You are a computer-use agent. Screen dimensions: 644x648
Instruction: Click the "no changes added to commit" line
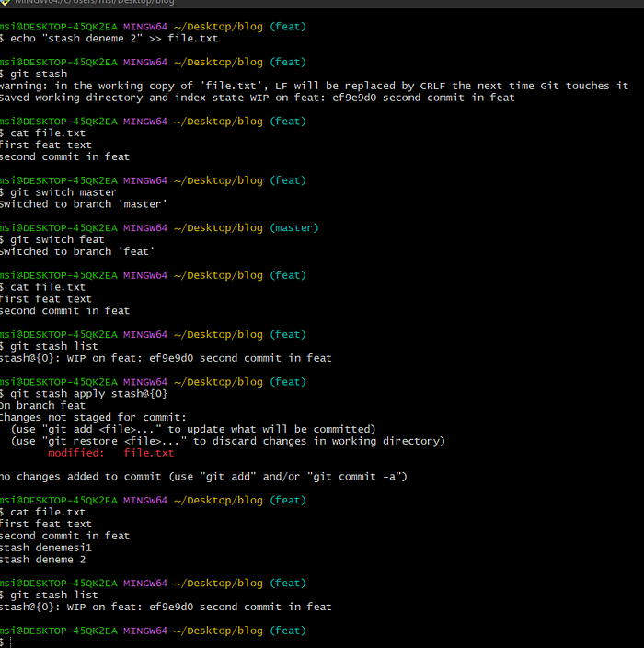point(203,477)
